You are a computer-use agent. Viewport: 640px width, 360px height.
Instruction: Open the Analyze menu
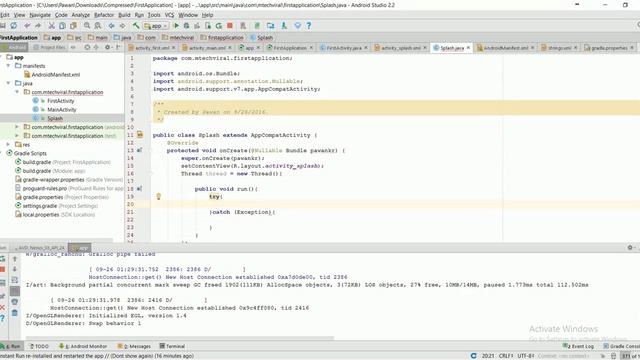click(x=81, y=15)
